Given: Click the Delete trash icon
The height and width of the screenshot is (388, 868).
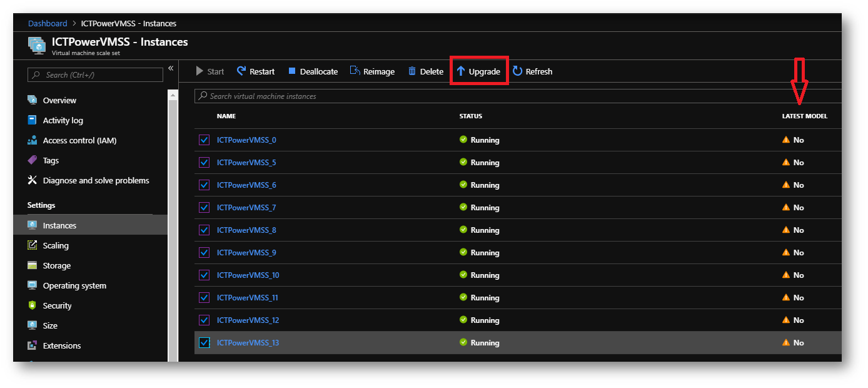Looking at the screenshot, I should pyautogui.click(x=412, y=71).
